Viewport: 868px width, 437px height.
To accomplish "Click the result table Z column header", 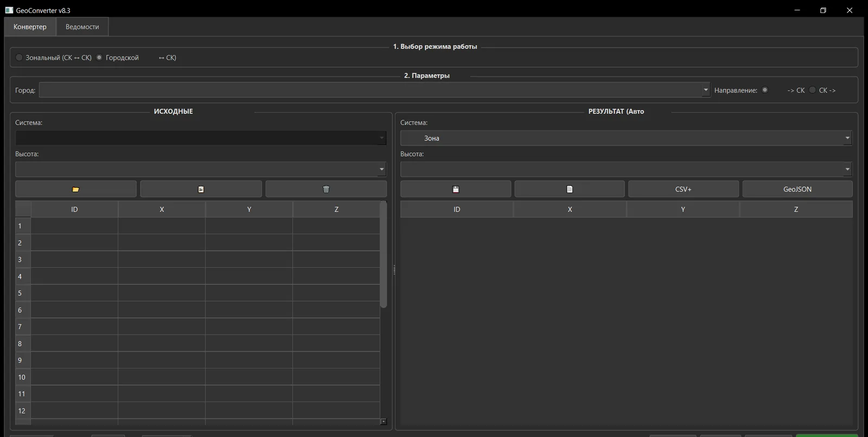I will coord(796,209).
